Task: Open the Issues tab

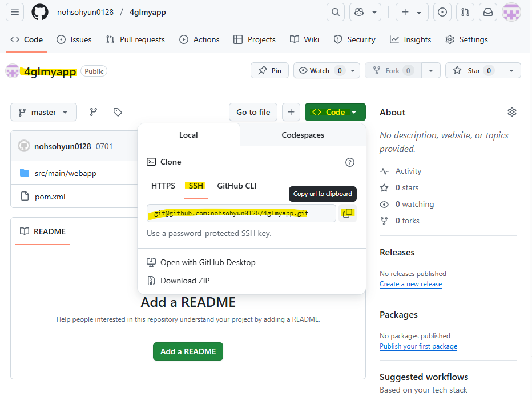Action: pos(74,40)
